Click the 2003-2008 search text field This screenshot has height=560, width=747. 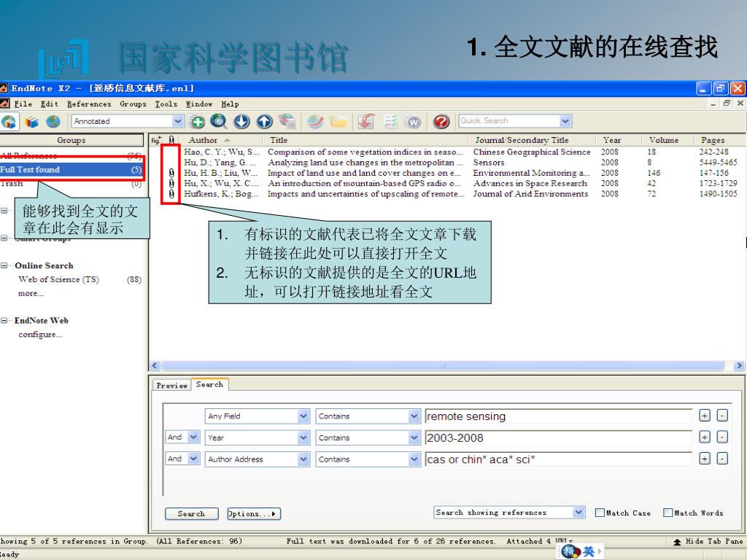point(558,437)
